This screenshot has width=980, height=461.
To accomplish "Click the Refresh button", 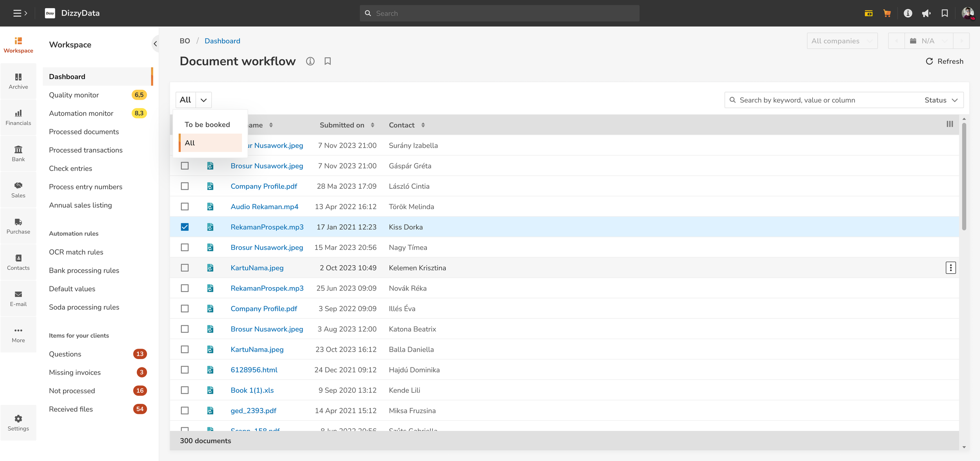I will (x=944, y=61).
